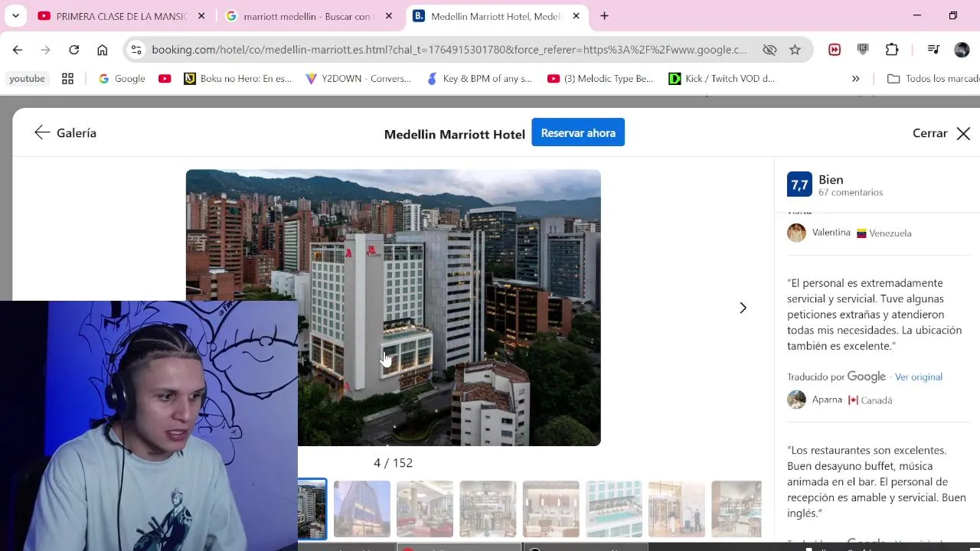This screenshot has width=980, height=551.
Task: Click reviewer name Valentina
Action: pos(831,233)
